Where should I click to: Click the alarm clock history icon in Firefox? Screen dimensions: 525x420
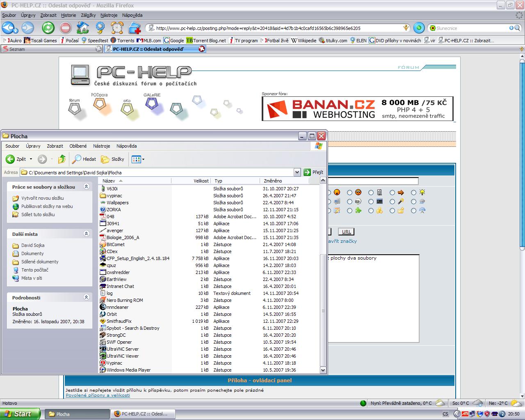(117, 28)
